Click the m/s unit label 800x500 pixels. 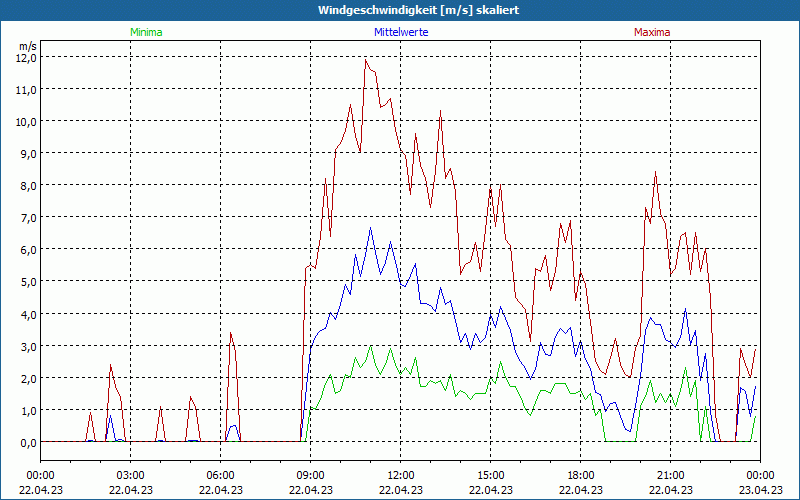[x=28, y=46]
